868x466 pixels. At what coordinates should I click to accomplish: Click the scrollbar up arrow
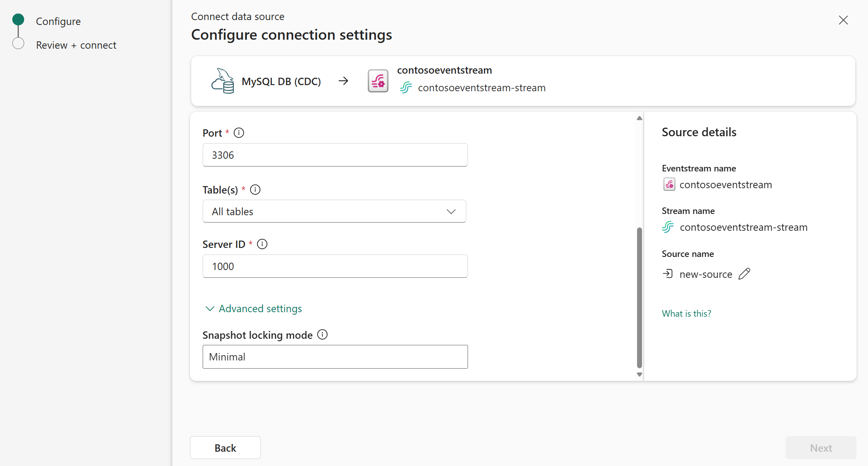[640, 118]
